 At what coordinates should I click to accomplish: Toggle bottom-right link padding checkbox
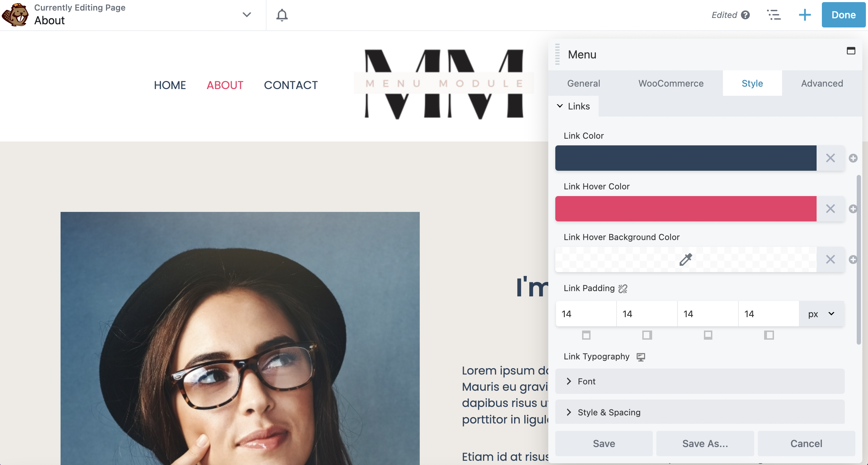769,335
